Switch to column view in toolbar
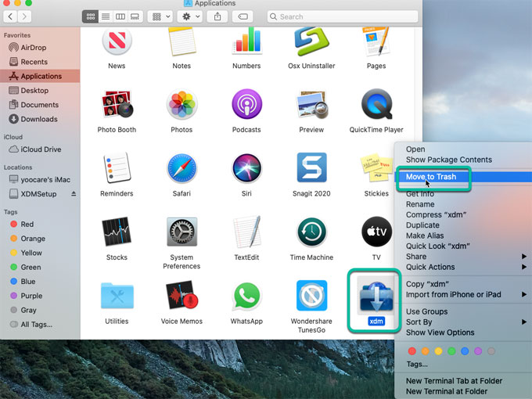The image size is (532, 399). [120, 16]
